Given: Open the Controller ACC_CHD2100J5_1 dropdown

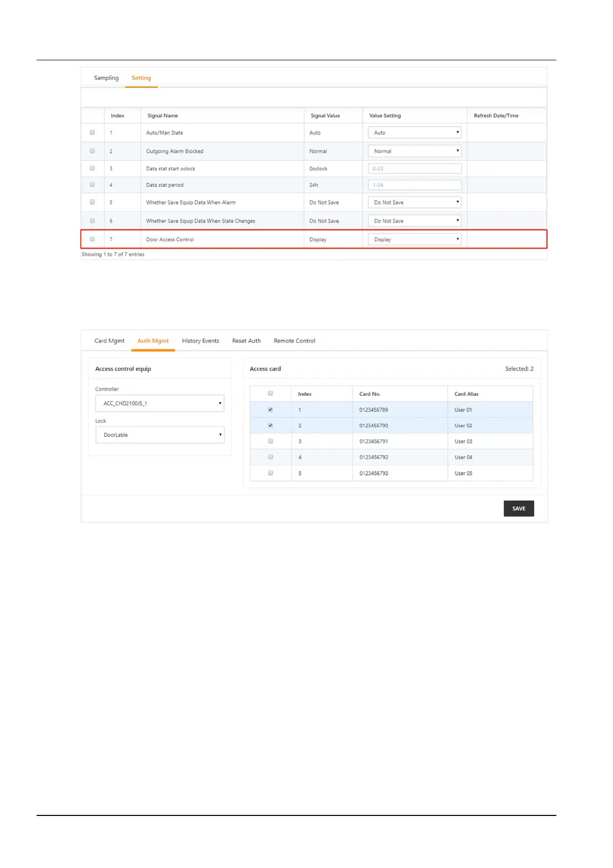Looking at the screenshot, I should (160, 403).
